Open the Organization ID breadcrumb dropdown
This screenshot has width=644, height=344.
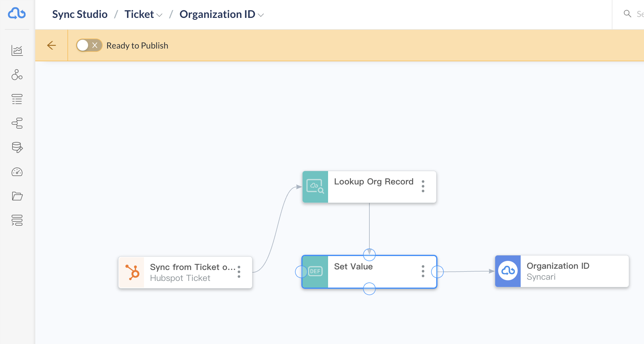point(222,14)
